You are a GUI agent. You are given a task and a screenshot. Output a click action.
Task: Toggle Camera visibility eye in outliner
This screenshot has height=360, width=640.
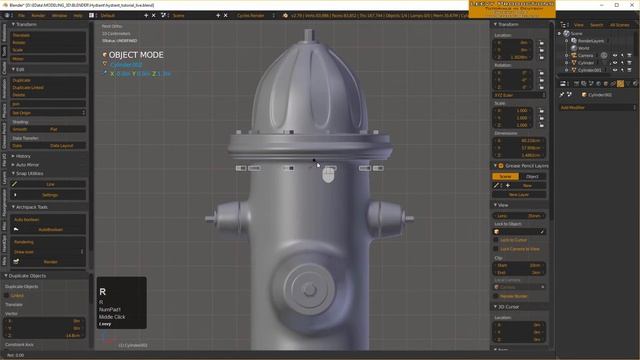615,56
